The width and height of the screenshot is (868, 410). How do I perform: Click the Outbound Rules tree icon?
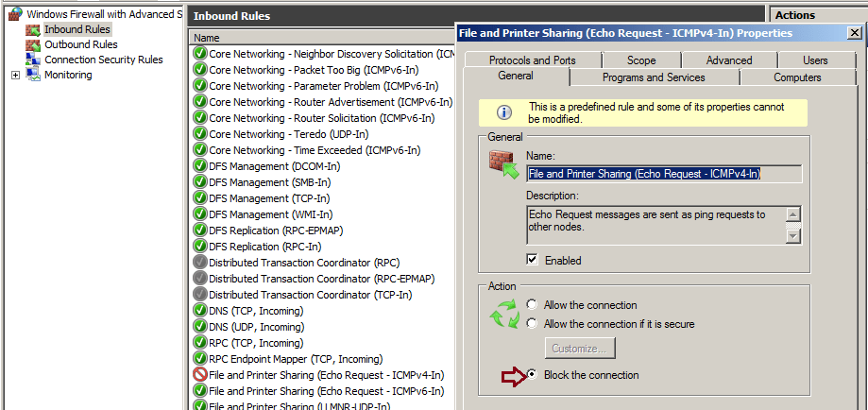click(x=33, y=44)
